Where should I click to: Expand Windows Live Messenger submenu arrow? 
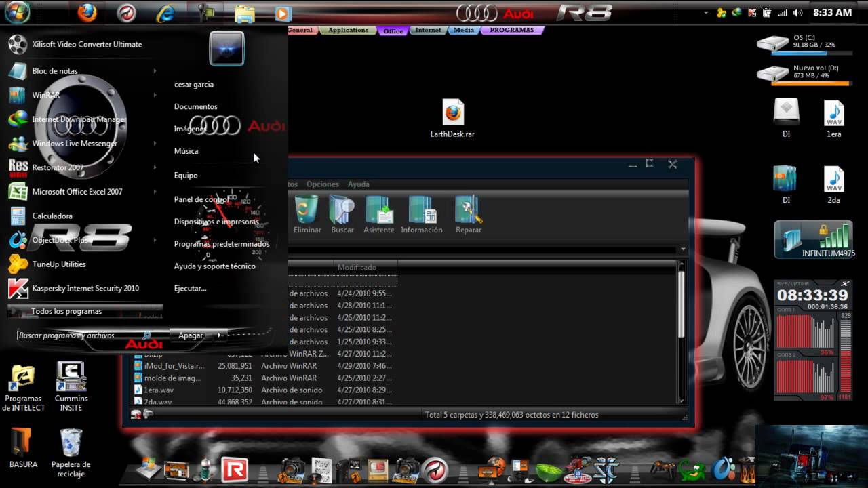coord(155,144)
